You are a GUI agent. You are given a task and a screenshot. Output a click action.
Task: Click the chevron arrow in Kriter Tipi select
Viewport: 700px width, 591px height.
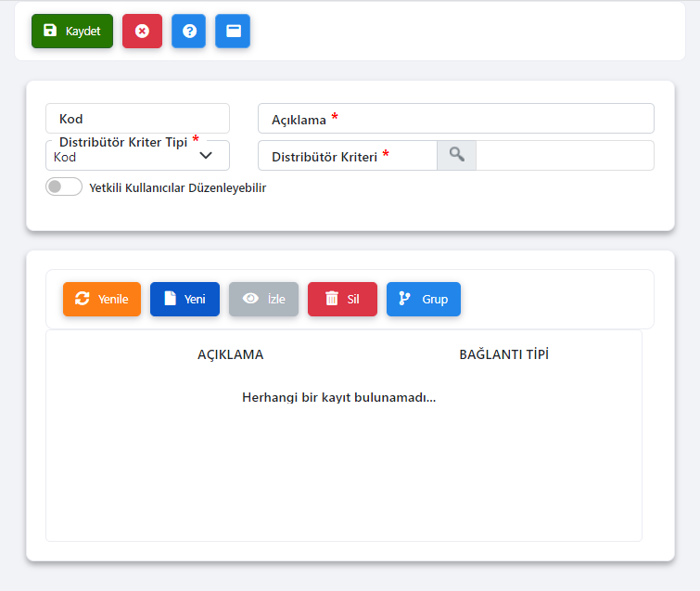click(207, 156)
